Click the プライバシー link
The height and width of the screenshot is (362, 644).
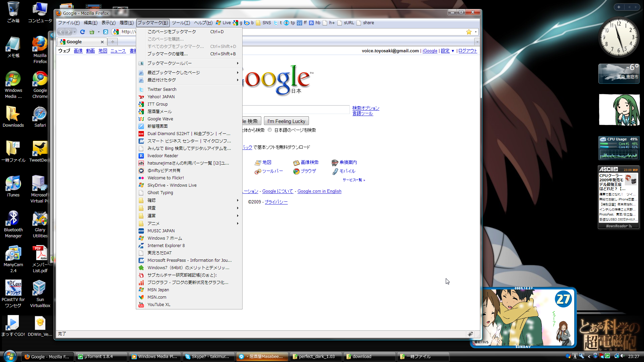tap(276, 202)
